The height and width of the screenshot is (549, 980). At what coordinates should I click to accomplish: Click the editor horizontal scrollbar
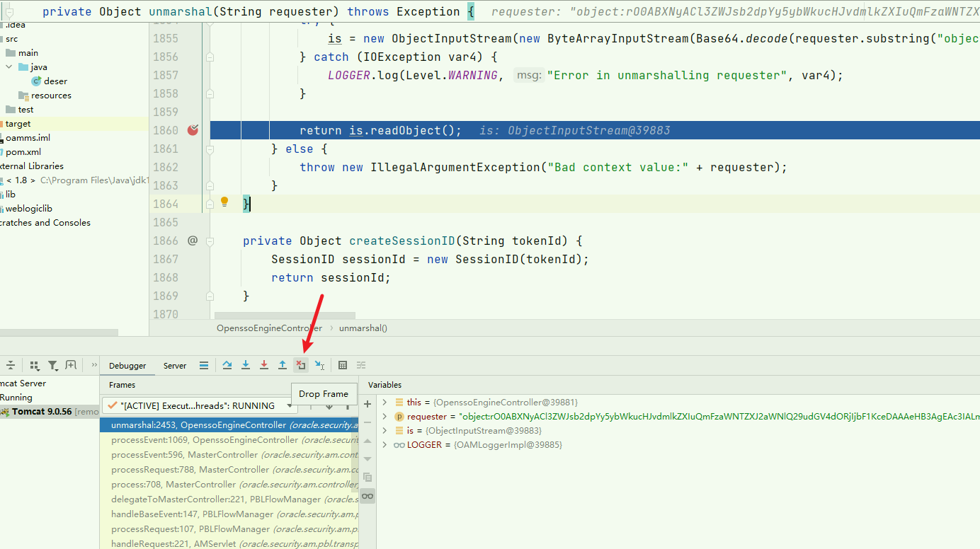(285, 315)
